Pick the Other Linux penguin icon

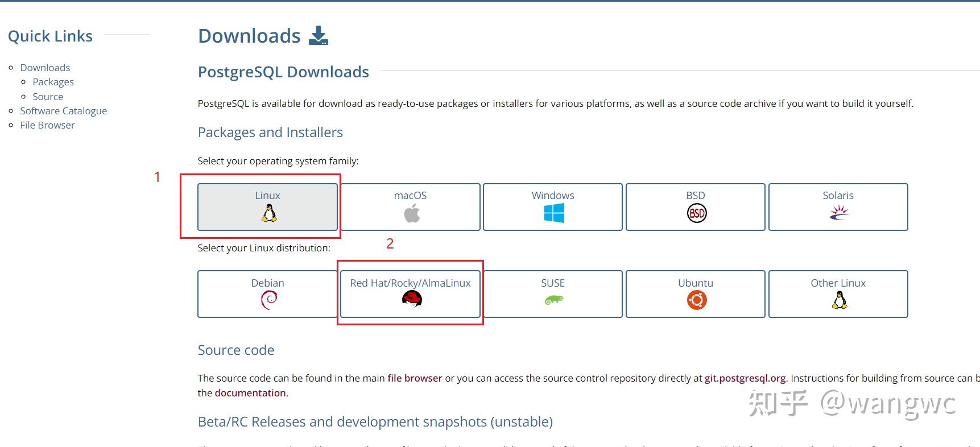click(840, 300)
